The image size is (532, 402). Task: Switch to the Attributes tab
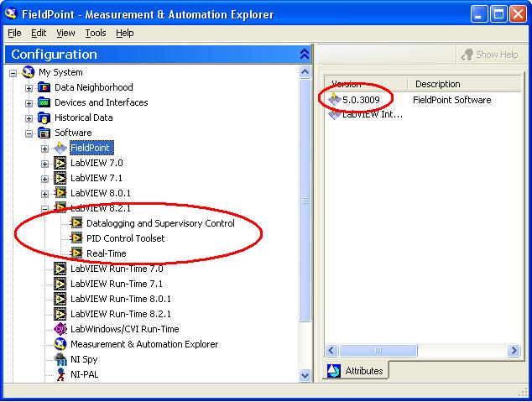[355, 371]
